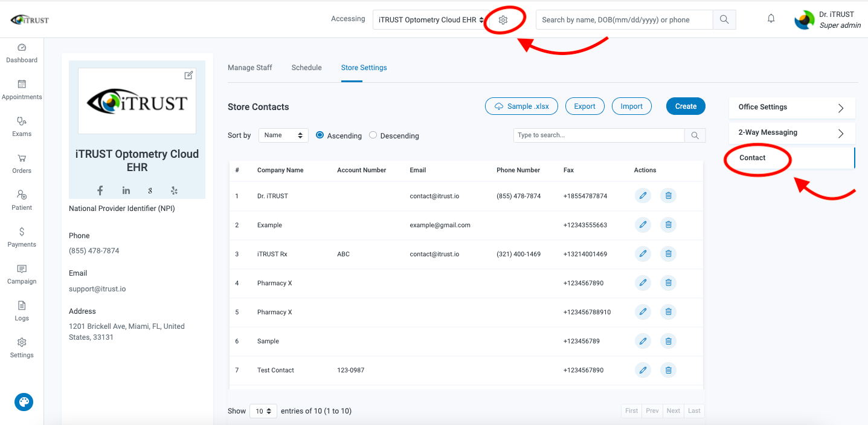Image resolution: width=868 pixels, height=425 pixels.
Task: Download the Sample .xlsx file
Action: pos(521,106)
